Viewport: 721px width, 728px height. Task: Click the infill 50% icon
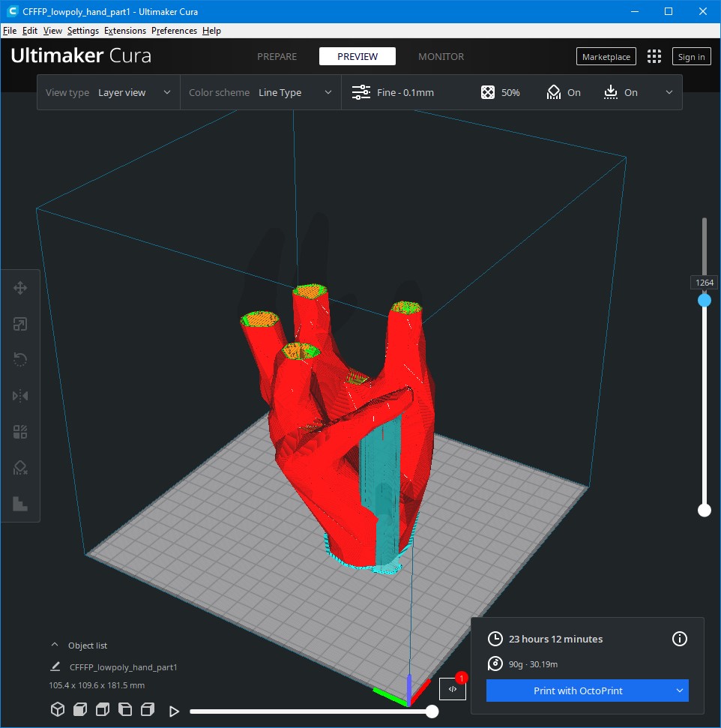tap(487, 92)
